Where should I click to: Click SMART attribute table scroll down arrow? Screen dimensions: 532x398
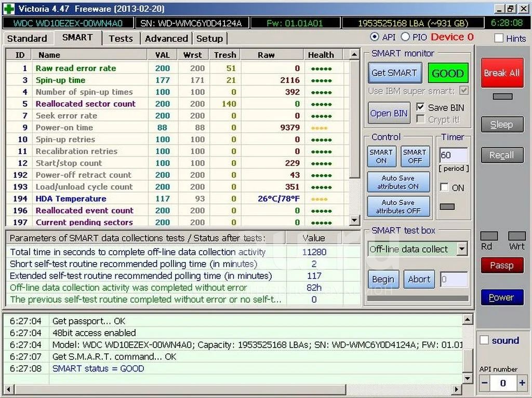click(354, 220)
